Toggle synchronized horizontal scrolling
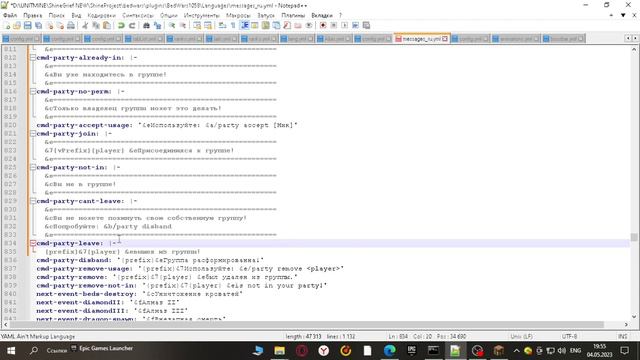 (x=208, y=25)
